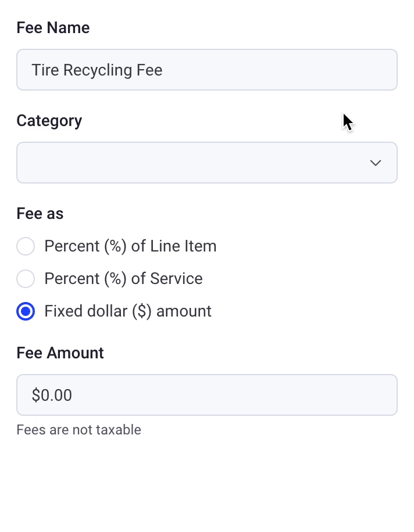Click the Fixed dollar amount label text
The width and height of the screenshot is (414, 532).
127,311
